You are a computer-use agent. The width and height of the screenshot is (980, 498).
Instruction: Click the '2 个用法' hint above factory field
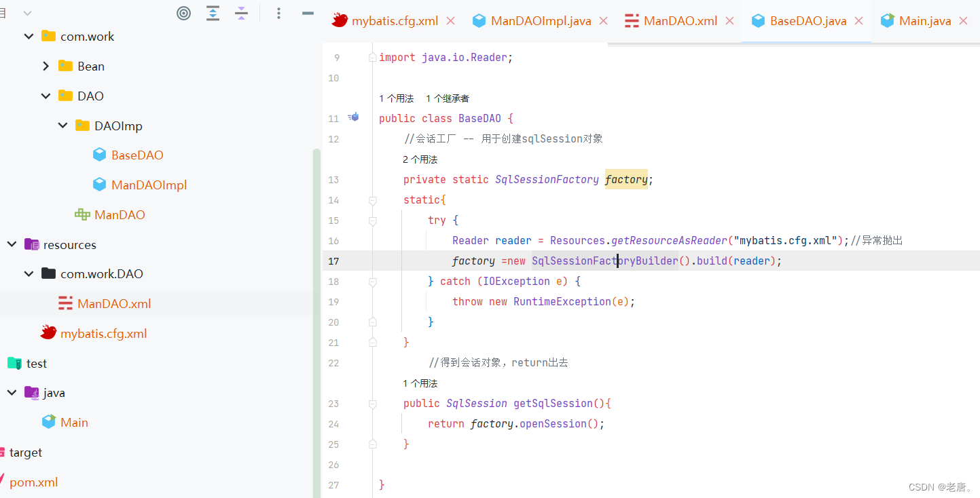point(420,160)
